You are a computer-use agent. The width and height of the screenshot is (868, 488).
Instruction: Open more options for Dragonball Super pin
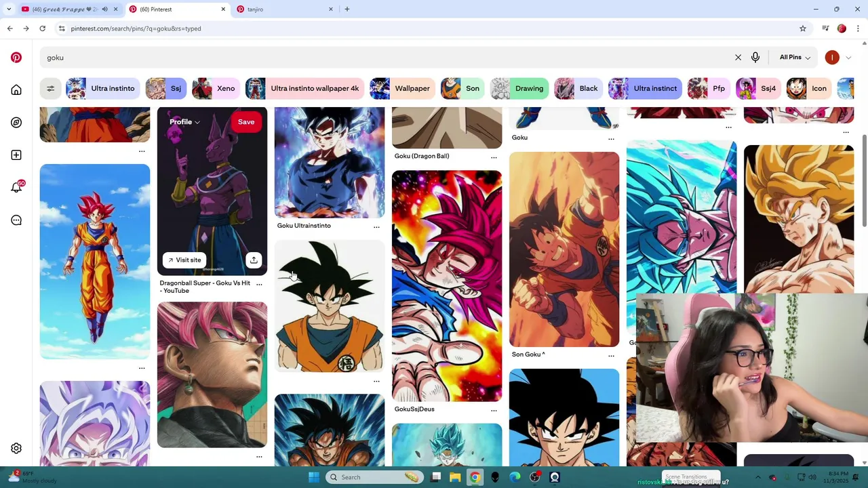click(259, 285)
